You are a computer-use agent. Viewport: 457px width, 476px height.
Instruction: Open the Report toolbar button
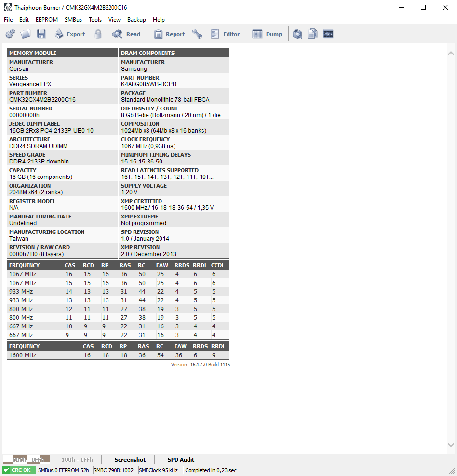169,34
